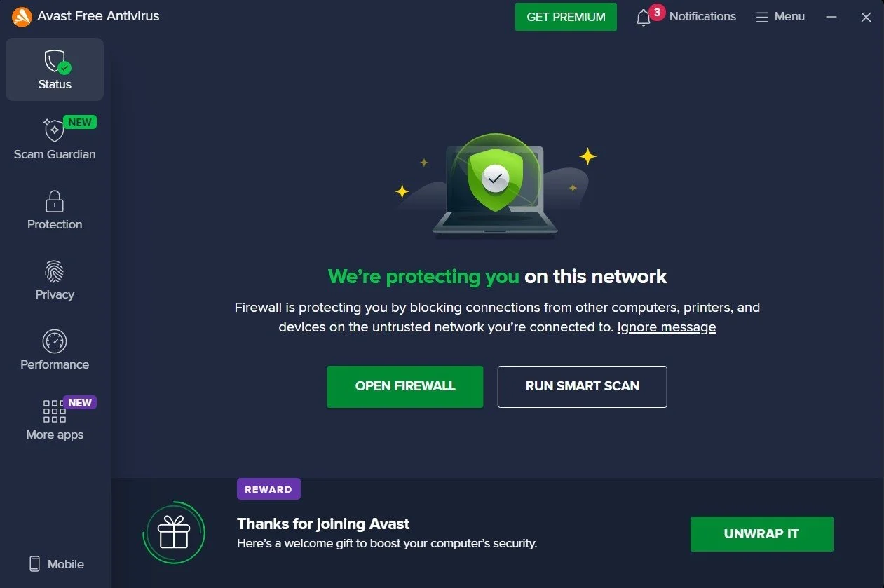Open the Menu via the hamburger icon

761,16
